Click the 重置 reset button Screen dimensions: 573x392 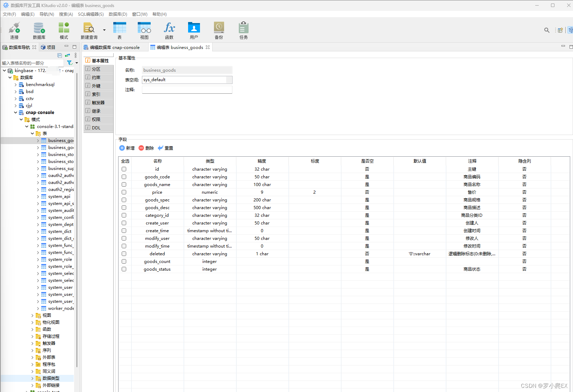pyautogui.click(x=165, y=148)
